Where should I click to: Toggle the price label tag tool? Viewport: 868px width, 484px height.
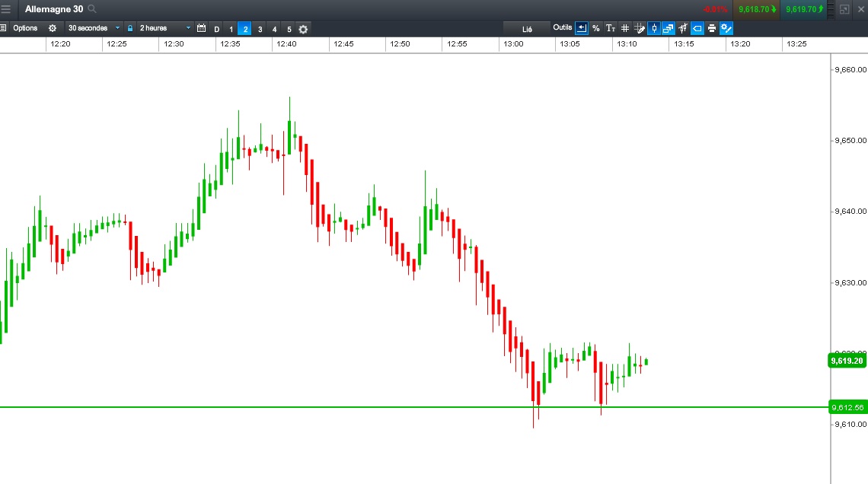697,28
